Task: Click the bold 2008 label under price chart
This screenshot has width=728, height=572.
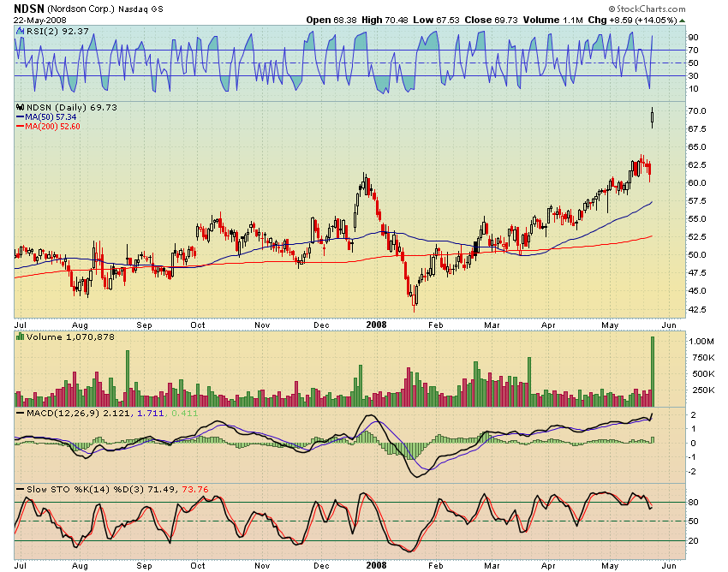Action: pos(376,325)
